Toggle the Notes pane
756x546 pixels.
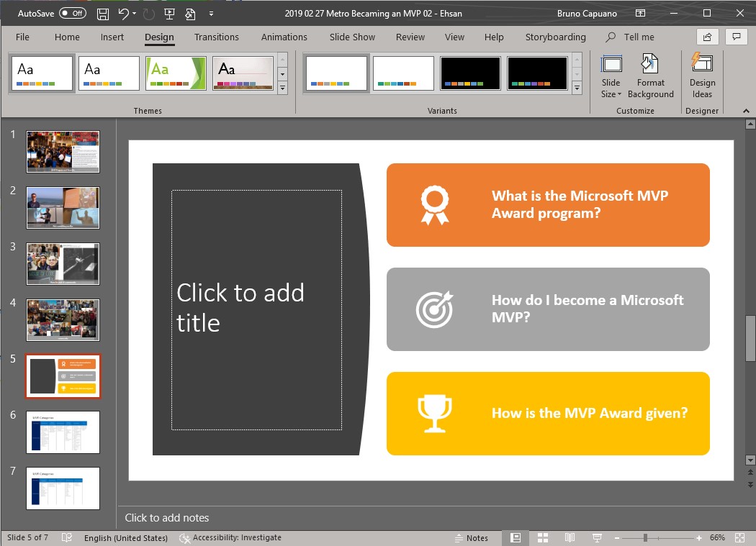473,537
